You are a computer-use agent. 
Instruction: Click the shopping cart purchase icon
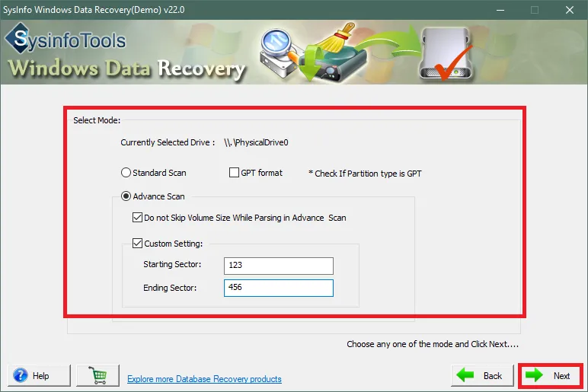click(x=98, y=375)
